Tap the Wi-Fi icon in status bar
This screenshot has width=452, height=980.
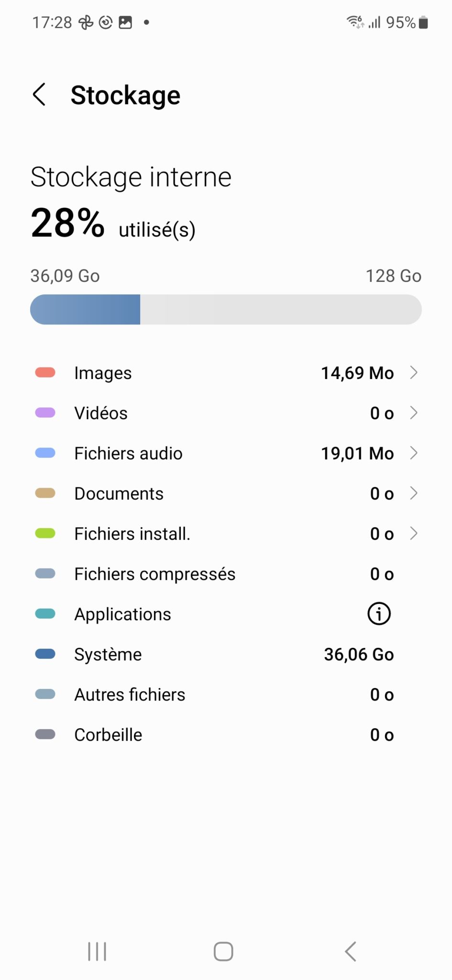[x=355, y=22]
